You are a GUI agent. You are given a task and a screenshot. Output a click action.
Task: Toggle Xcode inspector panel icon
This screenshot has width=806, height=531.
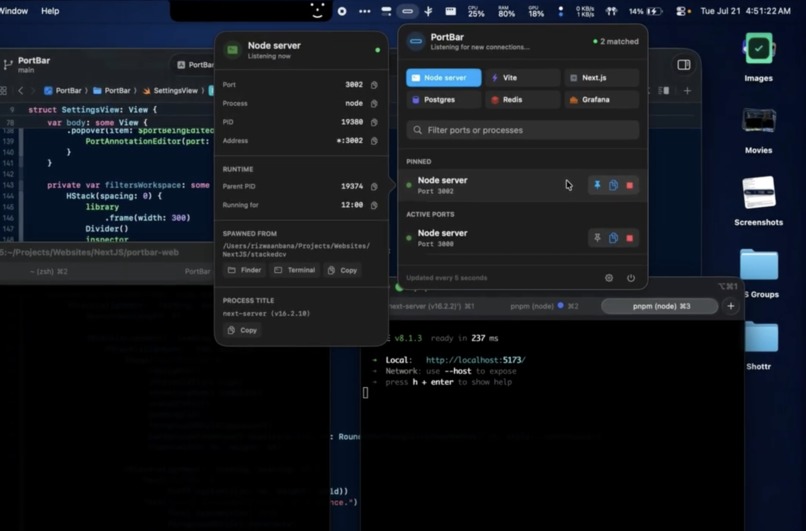coord(684,64)
